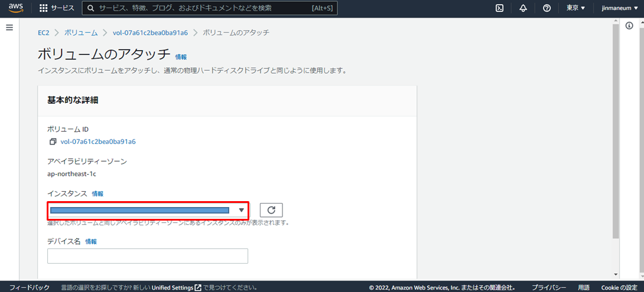
Task: Open Cookie の設定 footer link
Action: tap(619, 287)
